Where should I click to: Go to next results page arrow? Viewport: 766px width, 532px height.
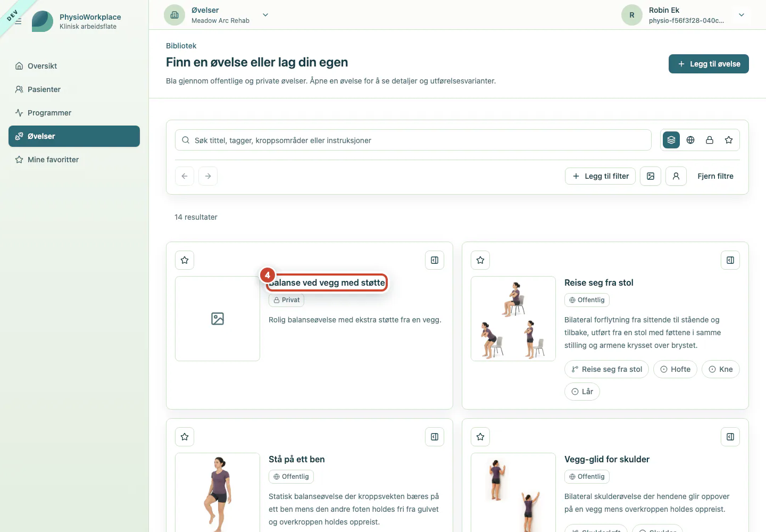pyautogui.click(x=208, y=176)
